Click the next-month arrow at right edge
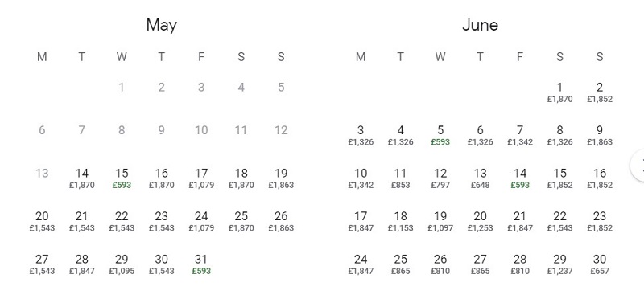The image size is (644, 299). tap(638, 166)
